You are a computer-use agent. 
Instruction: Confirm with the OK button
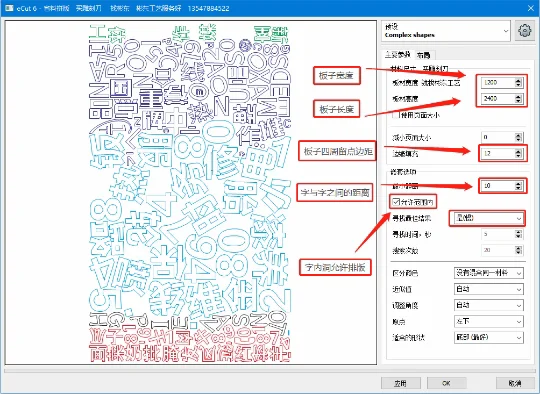[447, 383]
